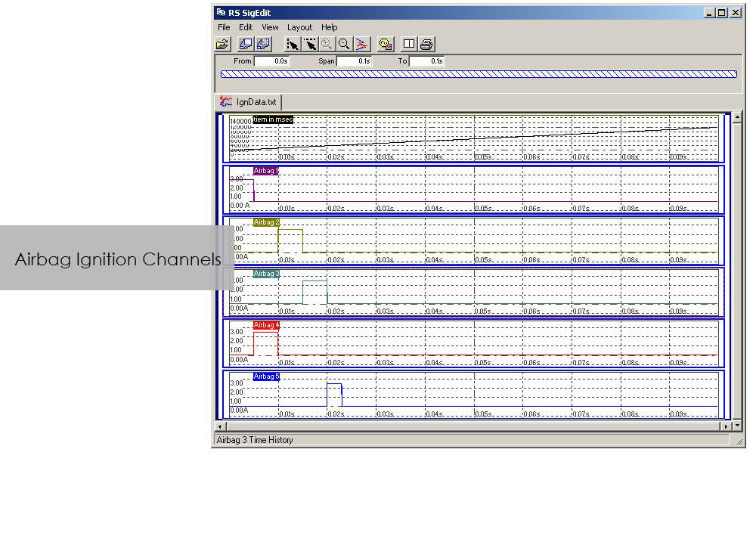
Task: Open the View menu
Action: pos(270,27)
